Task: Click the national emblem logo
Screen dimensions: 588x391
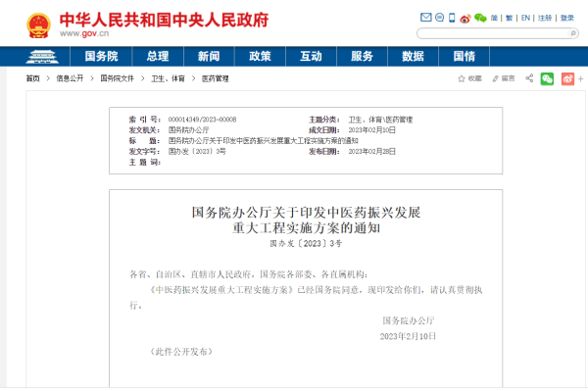Action: (38, 25)
